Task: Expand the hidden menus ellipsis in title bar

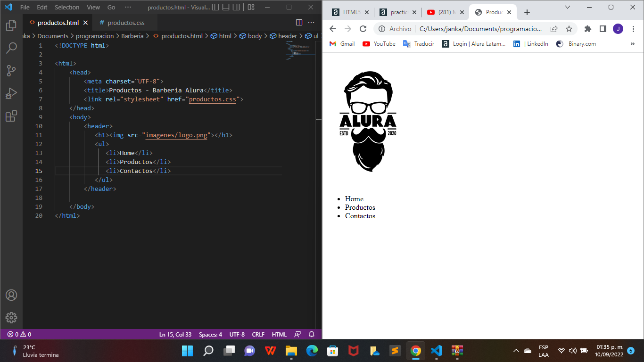Action: tap(128, 7)
